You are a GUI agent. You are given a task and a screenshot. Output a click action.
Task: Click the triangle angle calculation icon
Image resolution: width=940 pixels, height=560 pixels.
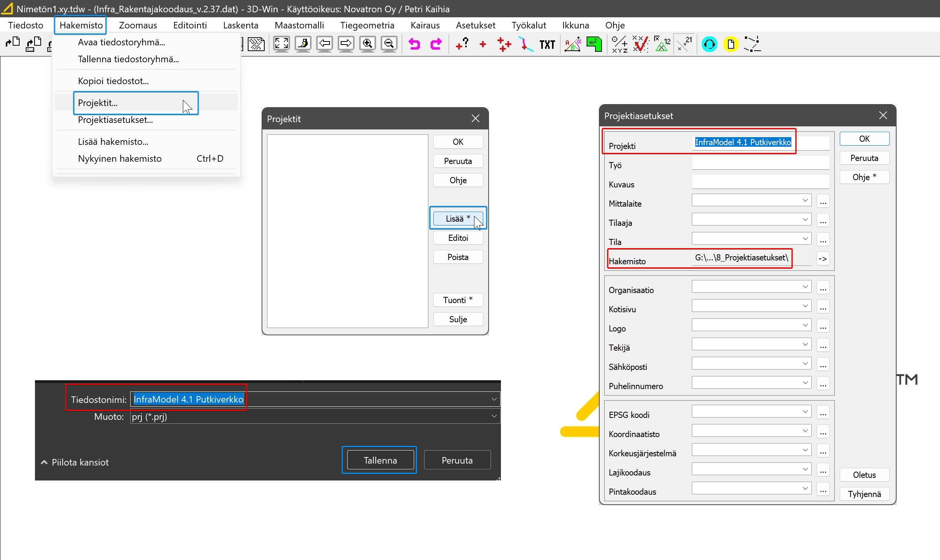pos(572,44)
